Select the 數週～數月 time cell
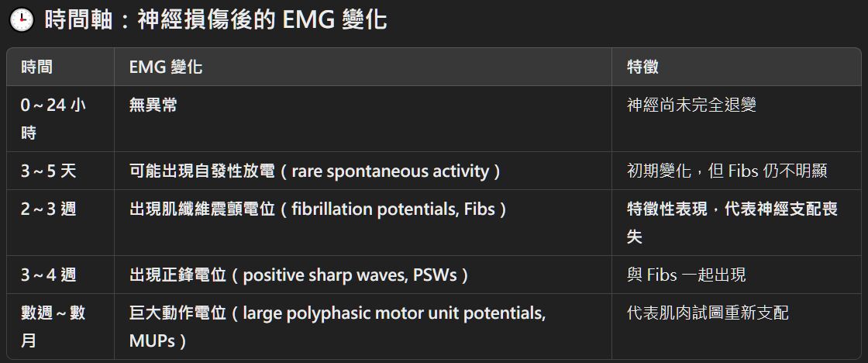The height and width of the screenshot is (363, 868). 53,326
